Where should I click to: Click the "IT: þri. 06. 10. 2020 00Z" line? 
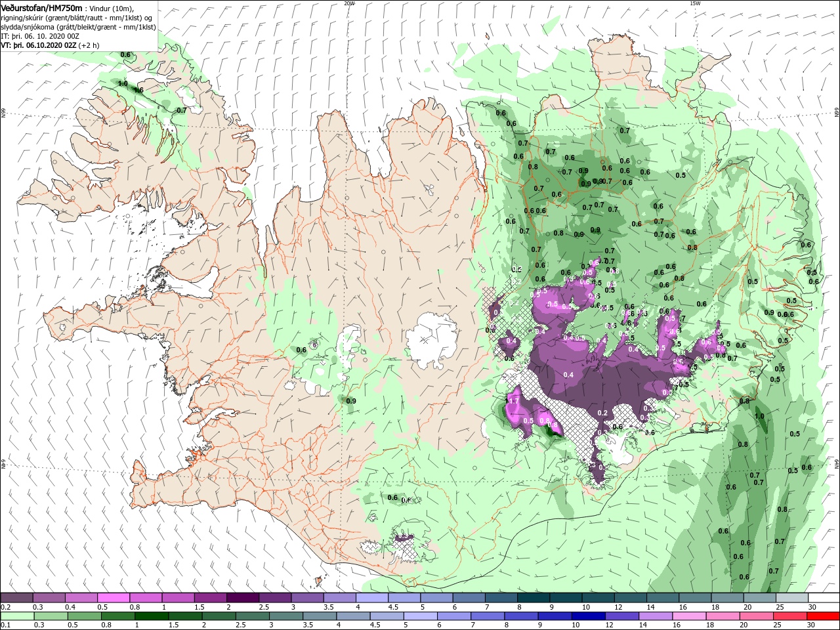click(x=39, y=35)
